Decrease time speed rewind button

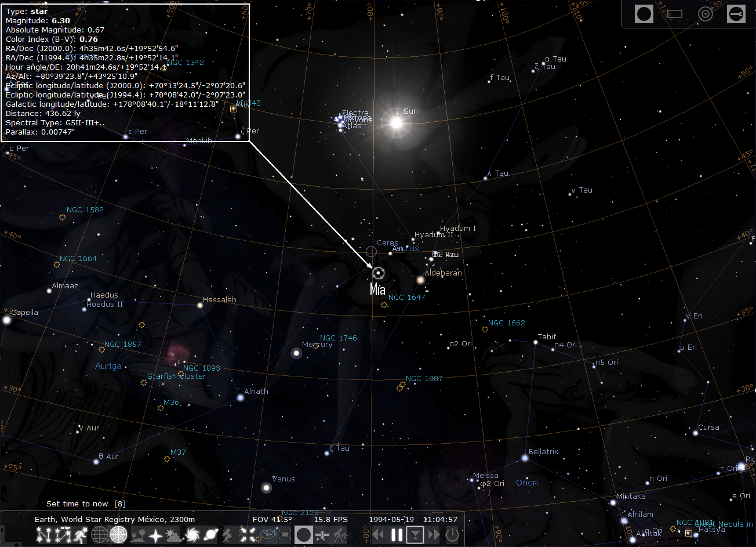378,535
